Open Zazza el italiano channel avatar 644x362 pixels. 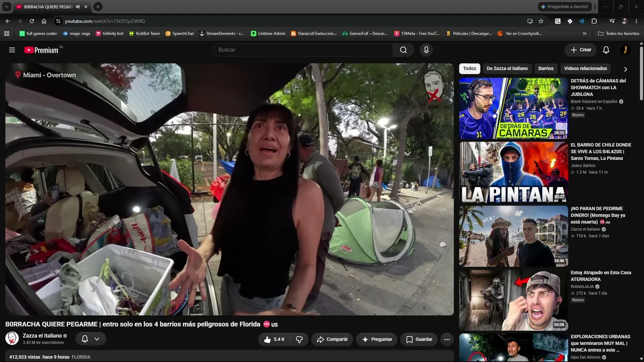pos(12,338)
